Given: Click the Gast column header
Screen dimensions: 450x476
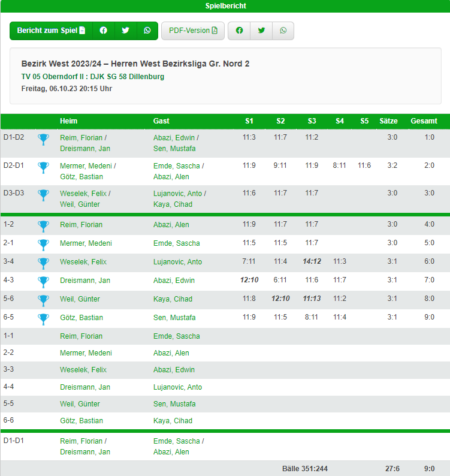Looking at the screenshot, I should point(160,121).
